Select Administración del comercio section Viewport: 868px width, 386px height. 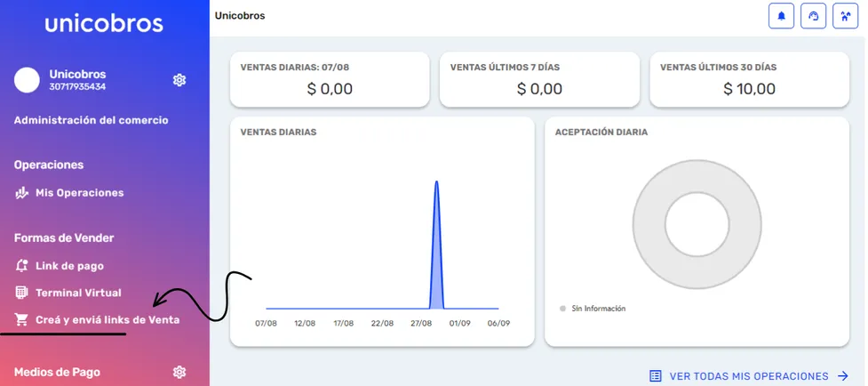coord(92,120)
